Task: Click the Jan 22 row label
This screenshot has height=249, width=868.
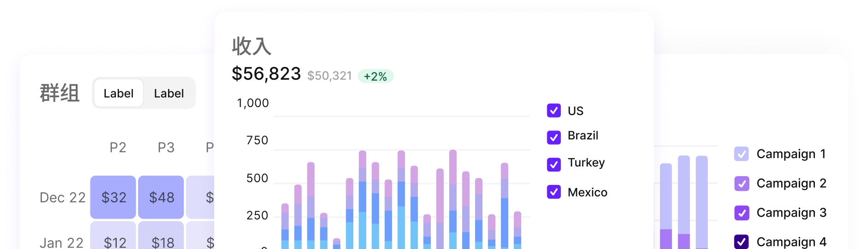Action: pos(62,243)
